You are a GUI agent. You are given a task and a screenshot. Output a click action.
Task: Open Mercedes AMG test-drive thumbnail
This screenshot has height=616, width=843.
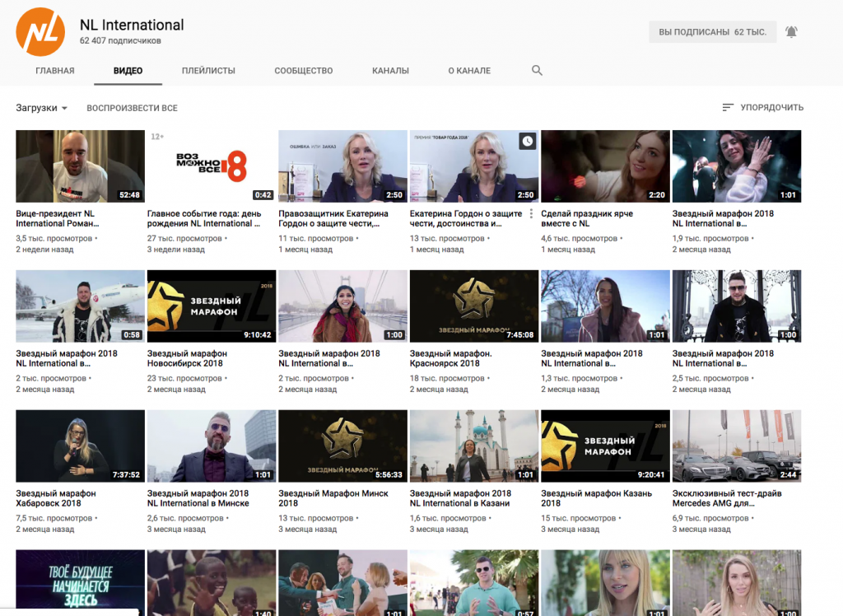point(737,446)
